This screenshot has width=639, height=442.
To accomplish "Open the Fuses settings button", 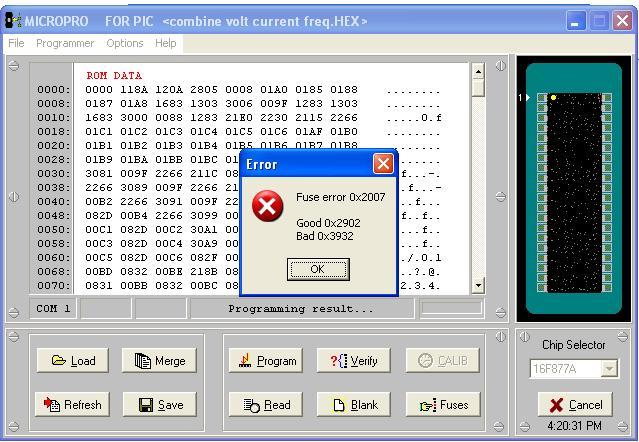I will click(443, 405).
